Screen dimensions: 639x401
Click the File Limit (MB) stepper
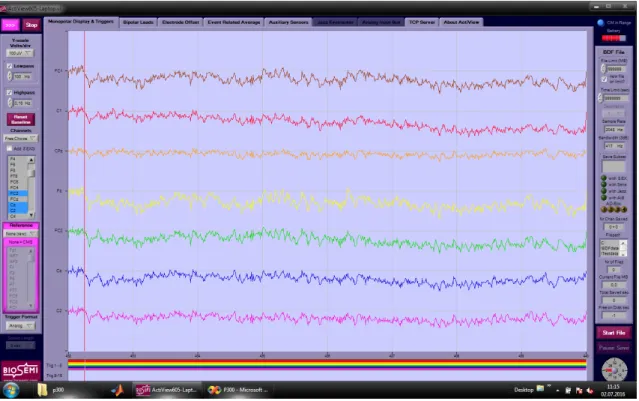click(x=603, y=69)
